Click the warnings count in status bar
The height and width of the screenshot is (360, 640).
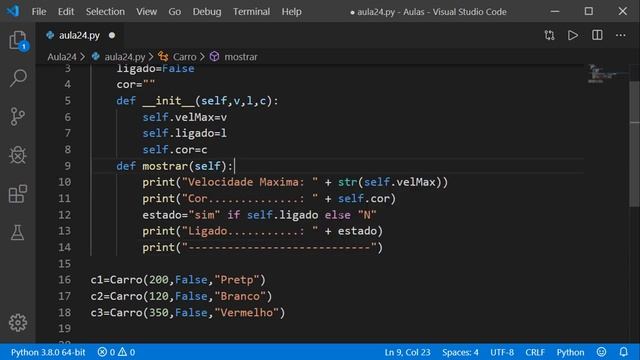tap(127, 352)
